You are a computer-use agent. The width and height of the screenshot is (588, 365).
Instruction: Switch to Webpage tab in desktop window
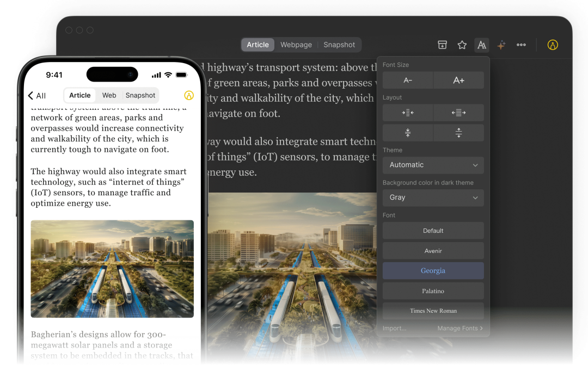(296, 45)
